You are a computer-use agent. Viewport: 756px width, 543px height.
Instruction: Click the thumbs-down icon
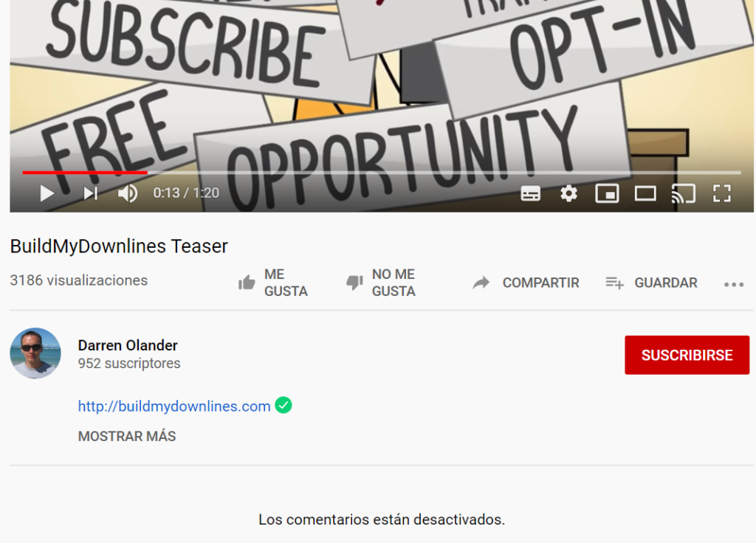354,283
